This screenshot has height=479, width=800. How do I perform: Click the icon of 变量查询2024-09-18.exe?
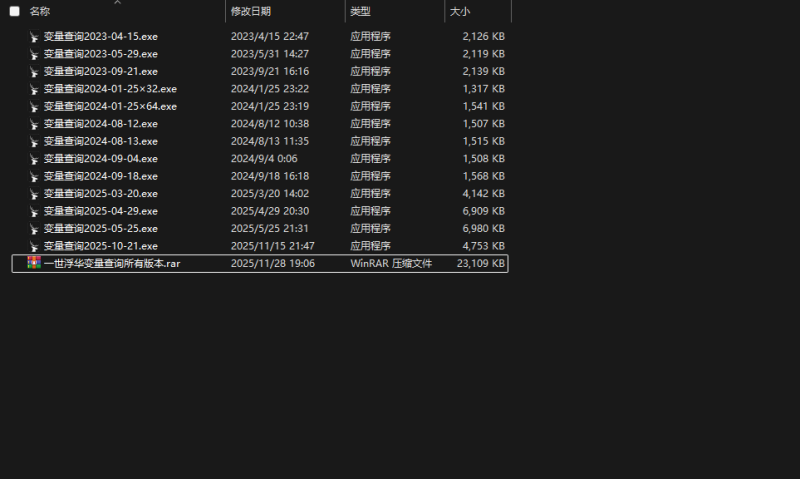click(x=34, y=176)
